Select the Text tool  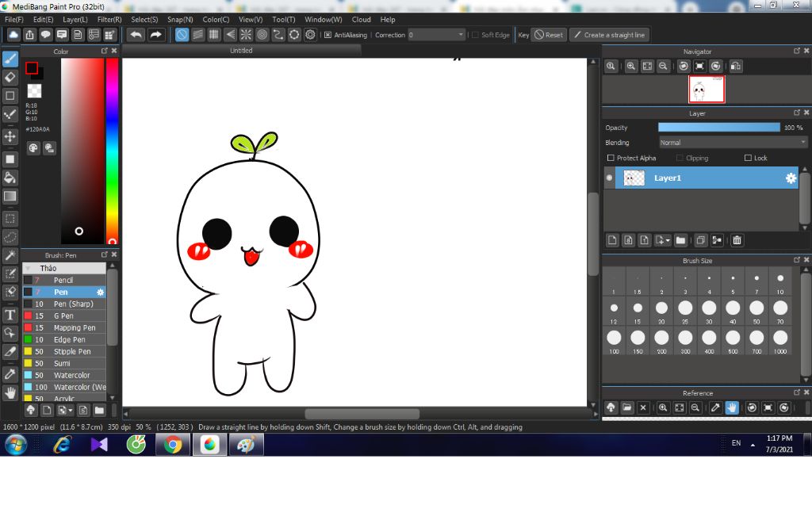point(10,315)
